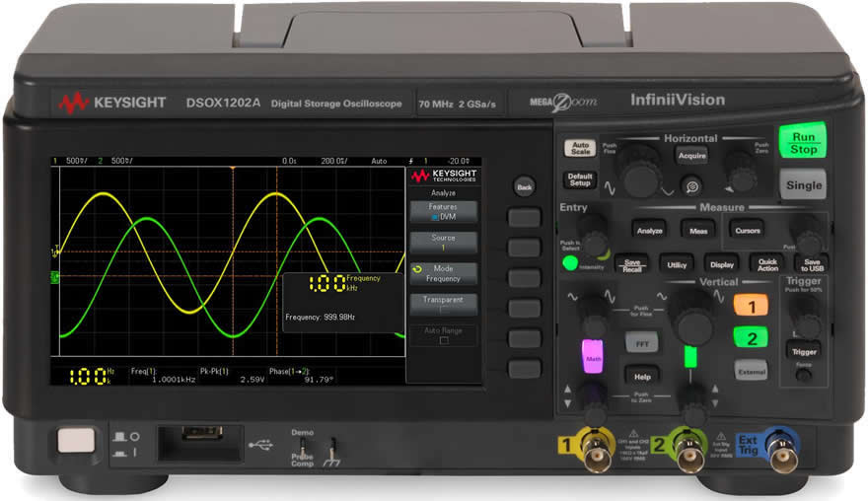
Task: Tap the green Intensity button
Action: pos(570,263)
